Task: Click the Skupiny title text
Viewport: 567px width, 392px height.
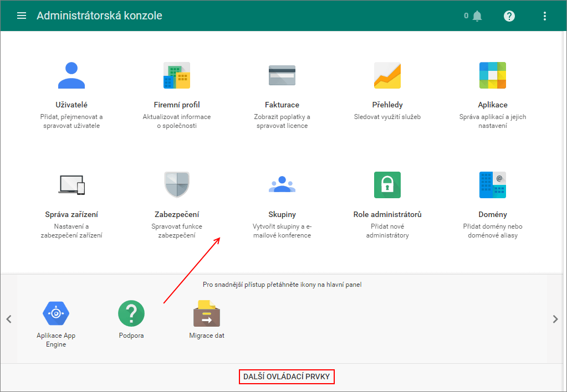Action: (x=282, y=214)
